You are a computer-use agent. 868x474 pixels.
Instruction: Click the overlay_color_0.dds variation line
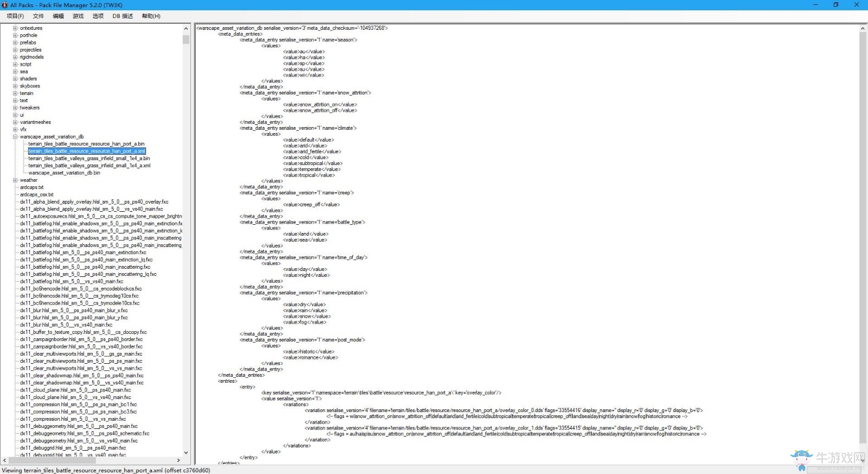click(x=504, y=410)
